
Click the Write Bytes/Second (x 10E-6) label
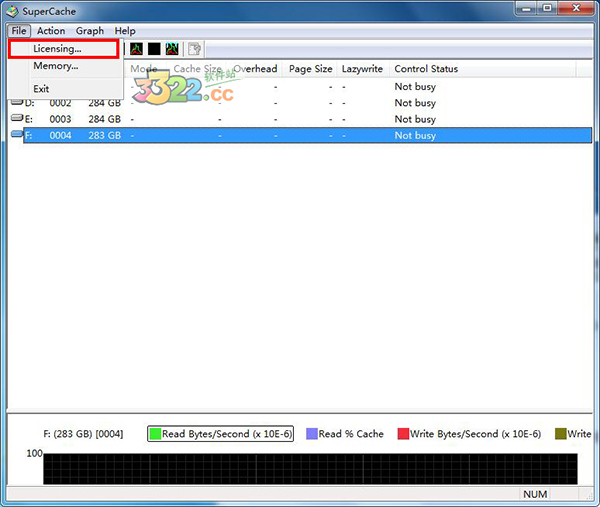pos(476,434)
